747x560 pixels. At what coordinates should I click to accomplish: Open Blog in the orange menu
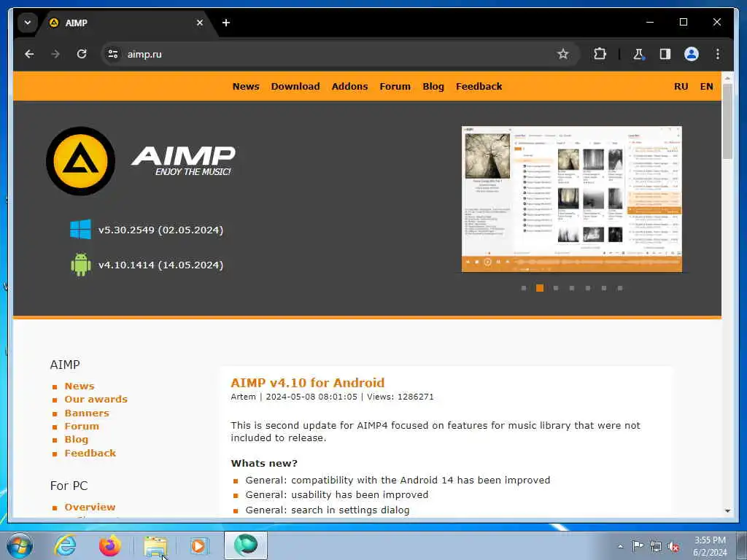(x=433, y=86)
